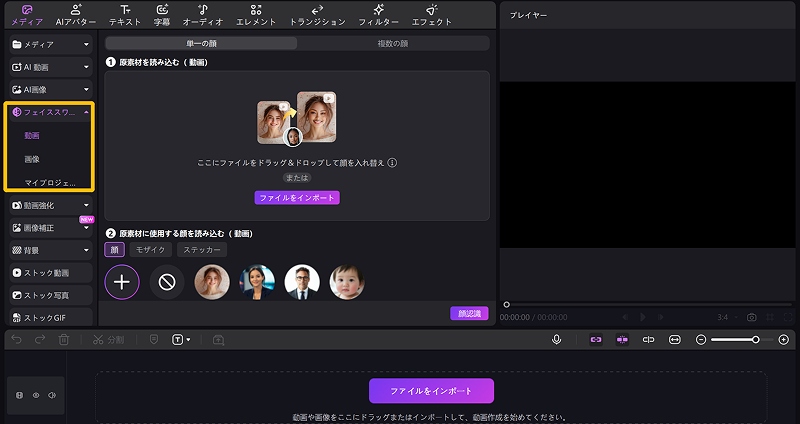Click the info icon beside drag-and-drop text

pyautogui.click(x=392, y=163)
